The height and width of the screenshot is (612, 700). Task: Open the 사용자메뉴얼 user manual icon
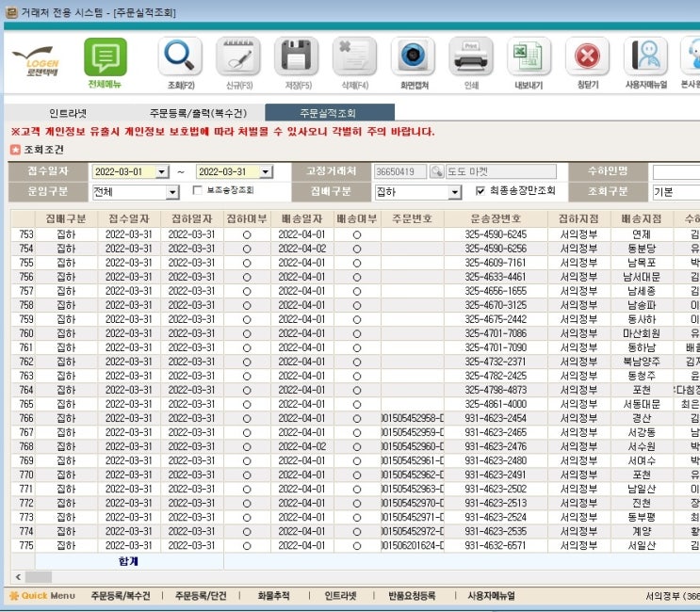pos(645,57)
